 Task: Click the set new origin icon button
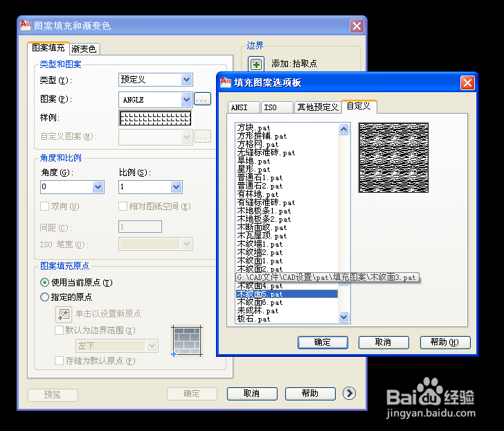(64, 314)
